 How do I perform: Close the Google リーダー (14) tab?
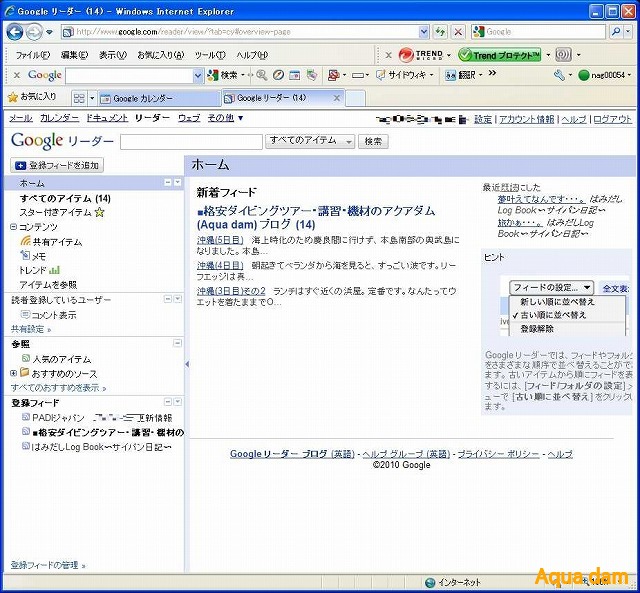point(337,98)
